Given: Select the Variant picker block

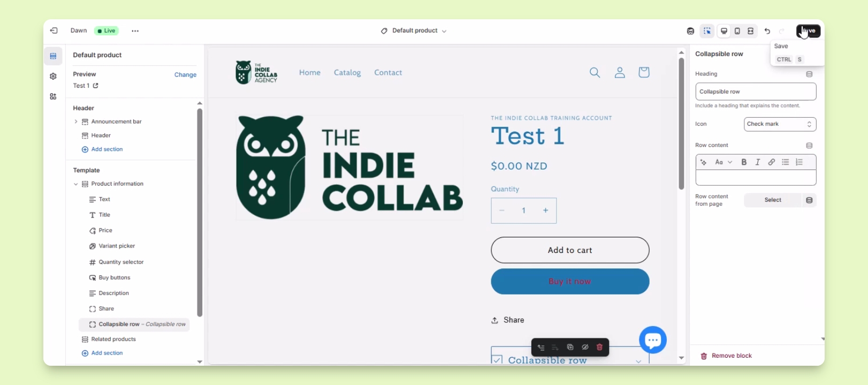Looking at the screenshot, I should click(117, 246).
